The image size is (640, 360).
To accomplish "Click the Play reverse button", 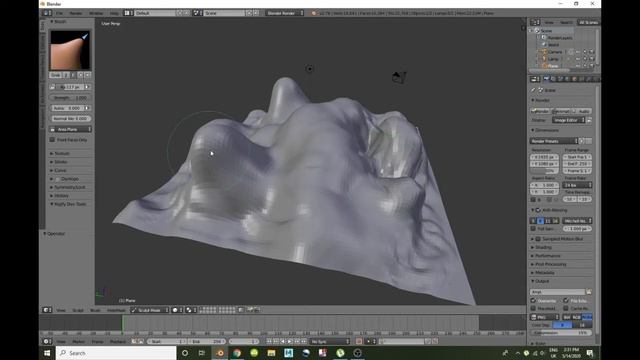I will (x=283, y=341).
